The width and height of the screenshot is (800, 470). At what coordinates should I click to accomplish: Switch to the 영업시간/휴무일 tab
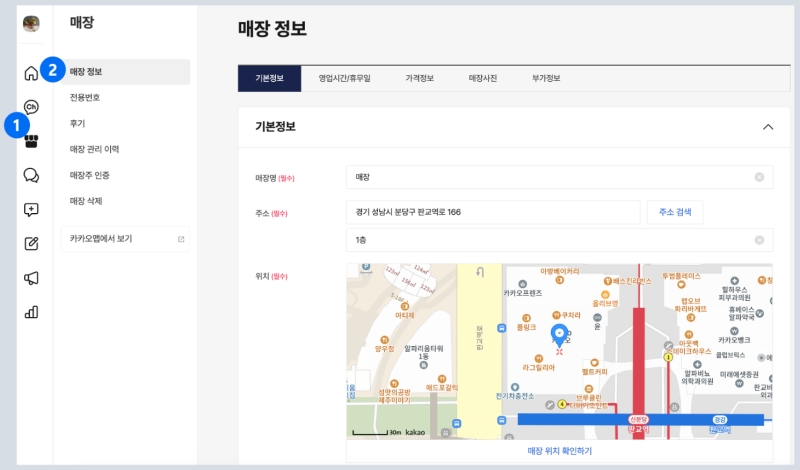344,78
